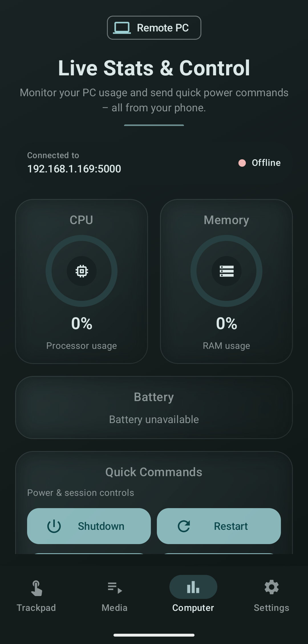Tap the Battery unavailable card
The height and width of the screenshot is (644, 308).
(x=154, y=407)
